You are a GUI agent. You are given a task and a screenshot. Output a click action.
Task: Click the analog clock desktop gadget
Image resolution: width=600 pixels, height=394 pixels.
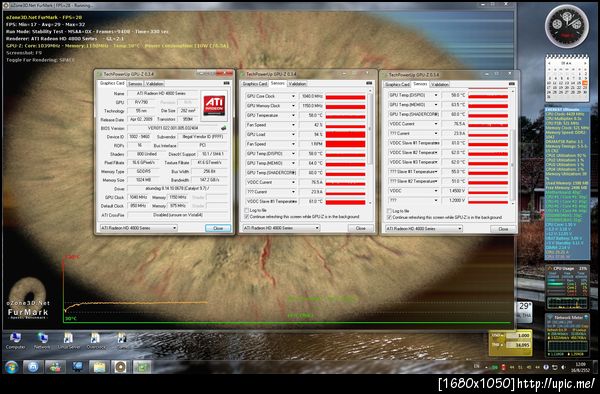[x=567, y=26]
